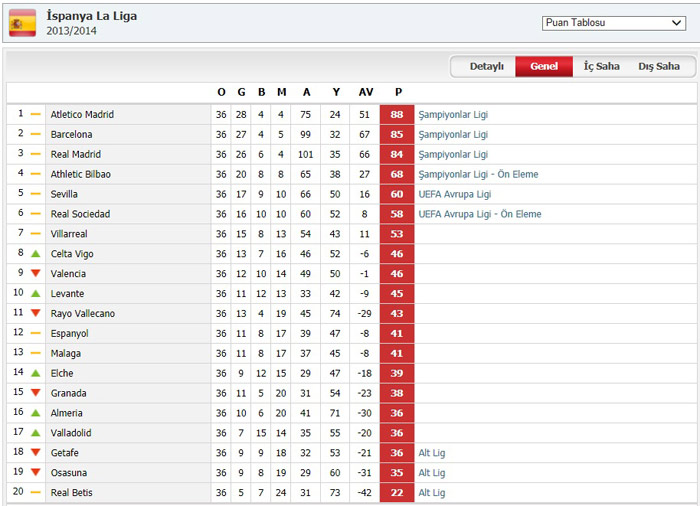
Task: Switch to the Detaylı tab
Action: pos(487,67)
